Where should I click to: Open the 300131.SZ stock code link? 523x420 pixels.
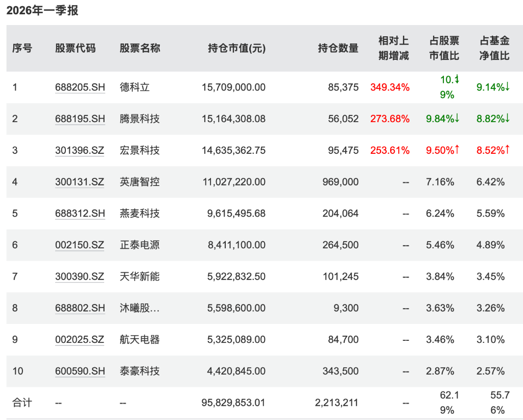click(x=80, y=182)
